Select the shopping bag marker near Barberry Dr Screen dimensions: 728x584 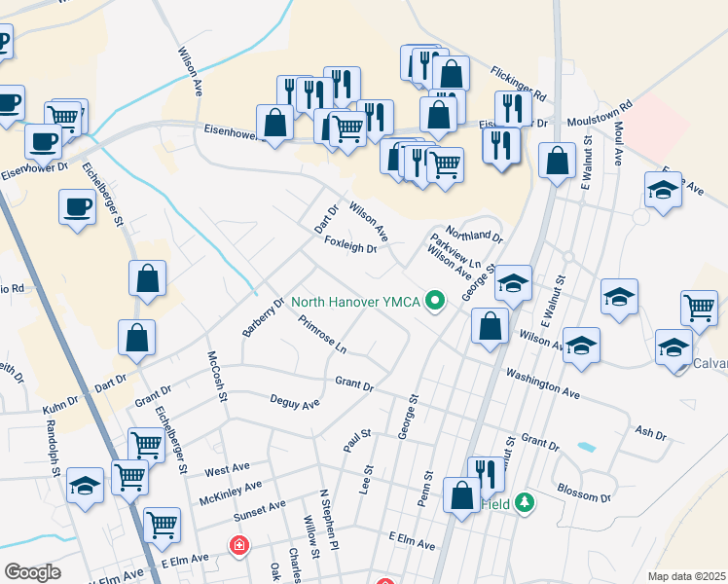click(146, 278)
